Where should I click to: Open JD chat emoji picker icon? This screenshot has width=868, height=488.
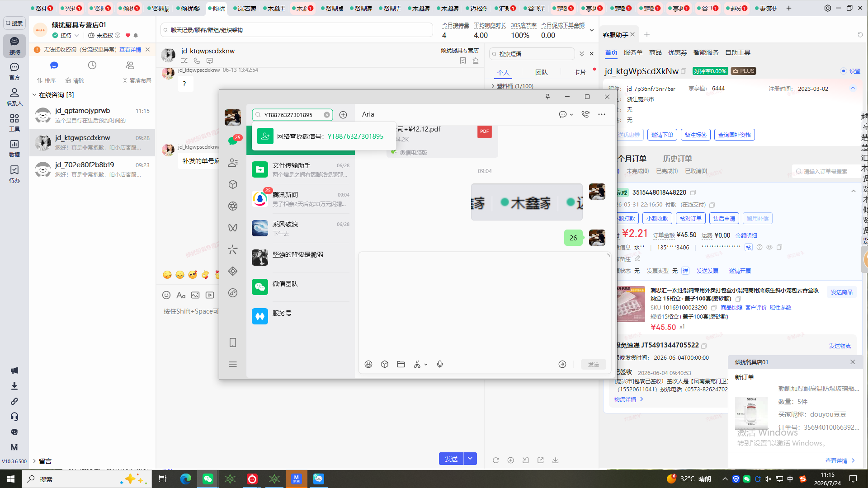click(166, 295)
